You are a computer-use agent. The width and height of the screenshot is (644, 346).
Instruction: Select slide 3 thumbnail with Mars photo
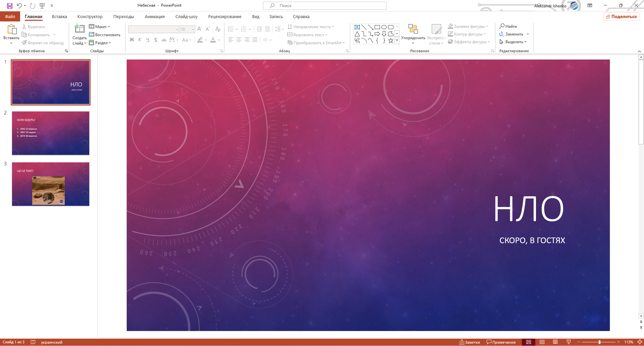(x=51, y=184)
